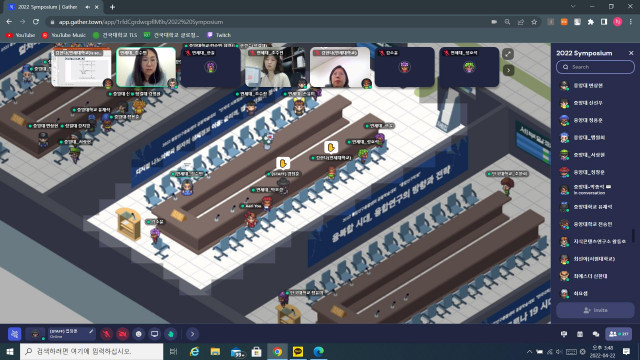640x360 pixels.
Task: Open the Gather calendar icon
Action: click(580, 334)
